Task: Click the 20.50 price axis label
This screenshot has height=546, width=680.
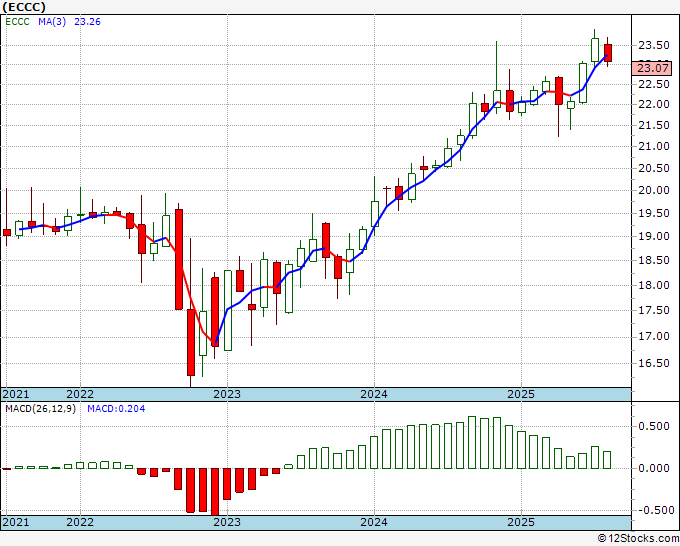Action: (654, 169)
